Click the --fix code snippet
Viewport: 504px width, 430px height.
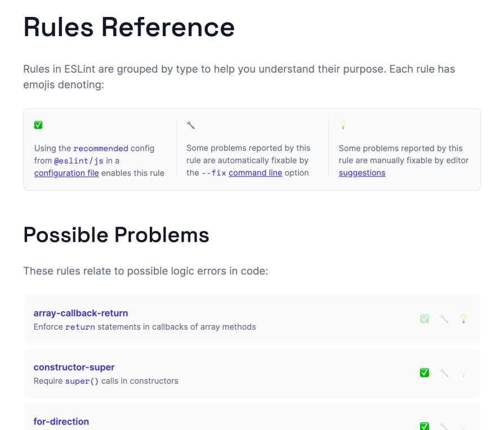click(x=213, y=173)
